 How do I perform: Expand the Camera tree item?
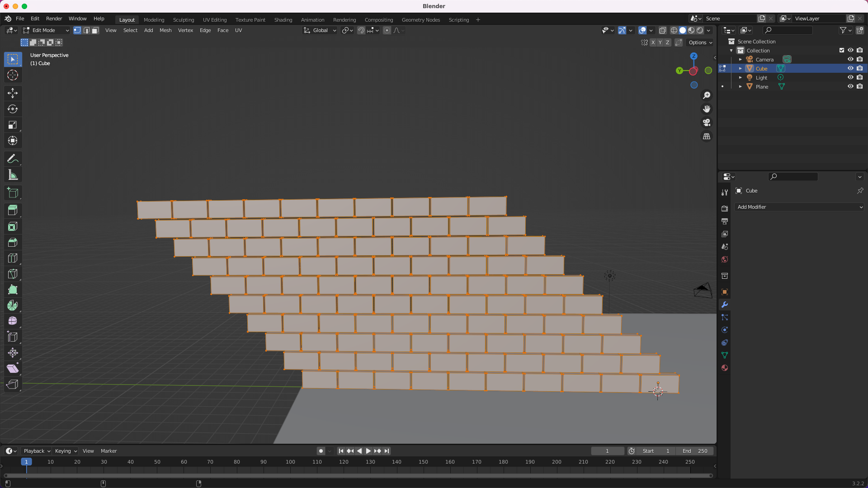(741, 59)
